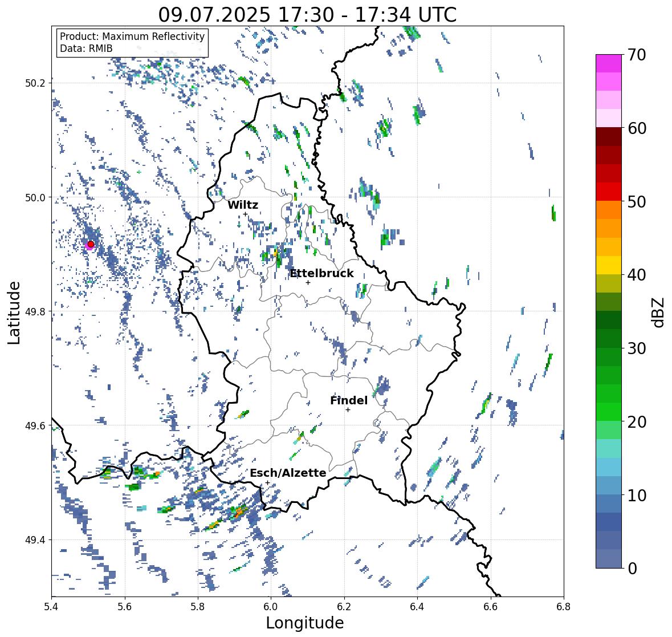
Task: Click the yellow 40 dBZ colorbar segment
Action: pos(609,265)
